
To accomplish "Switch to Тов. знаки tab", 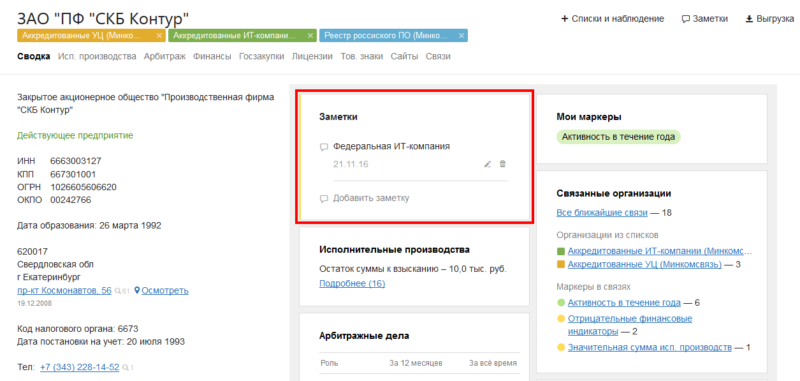I will (362, 57).
